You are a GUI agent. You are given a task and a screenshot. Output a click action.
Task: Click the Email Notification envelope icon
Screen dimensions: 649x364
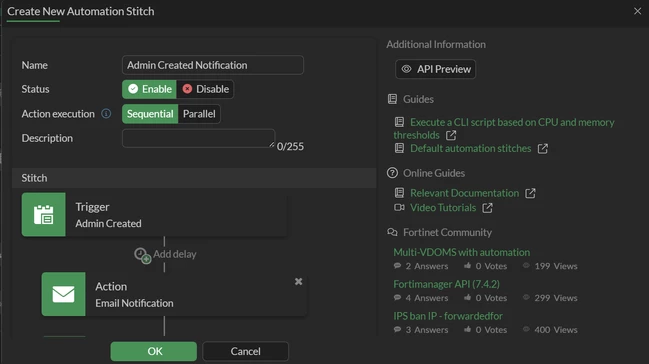[63, 294]
